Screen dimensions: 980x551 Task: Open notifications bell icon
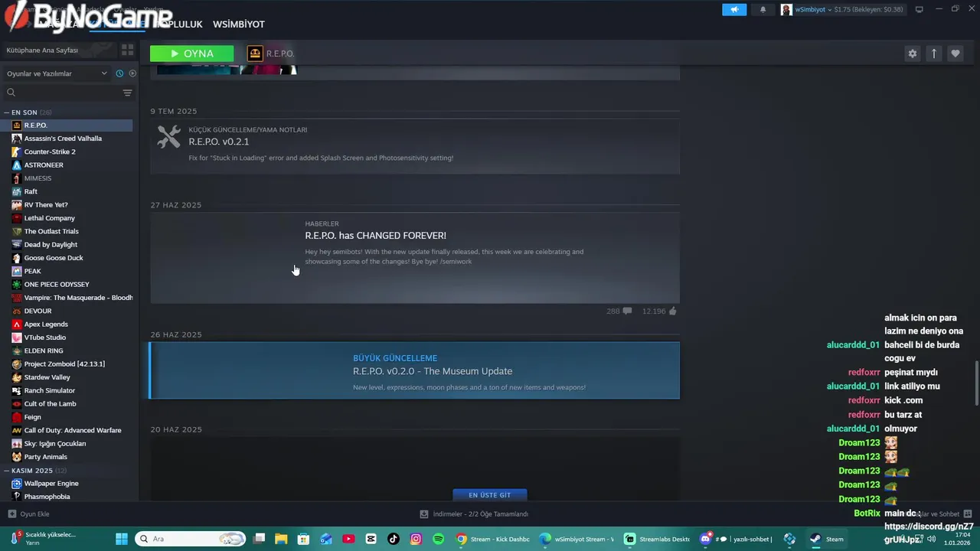pos(763,10)
